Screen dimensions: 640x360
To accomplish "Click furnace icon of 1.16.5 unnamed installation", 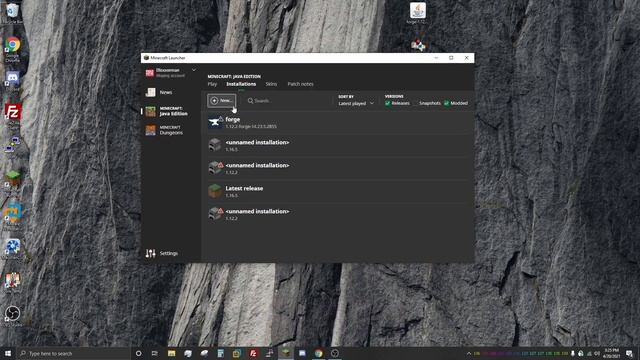I will (x=215, y=145).
